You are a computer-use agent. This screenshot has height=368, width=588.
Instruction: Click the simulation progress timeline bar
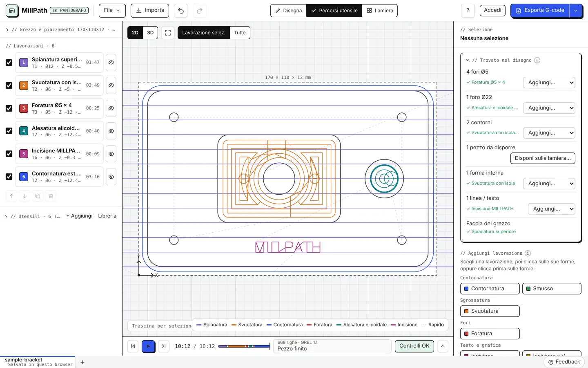244,346
